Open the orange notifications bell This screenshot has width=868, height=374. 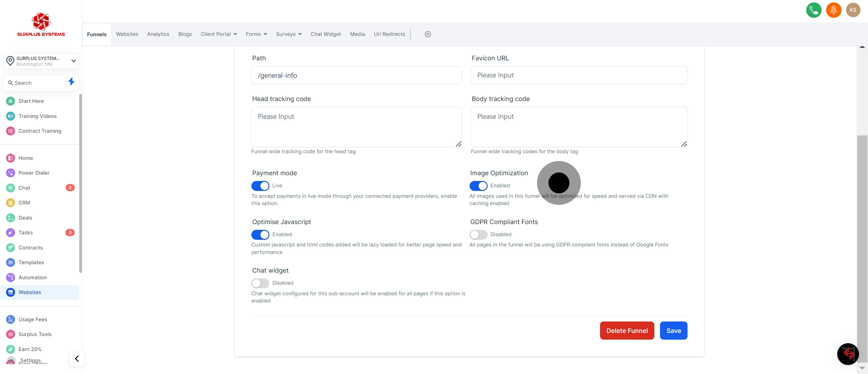tap(833, 10)
